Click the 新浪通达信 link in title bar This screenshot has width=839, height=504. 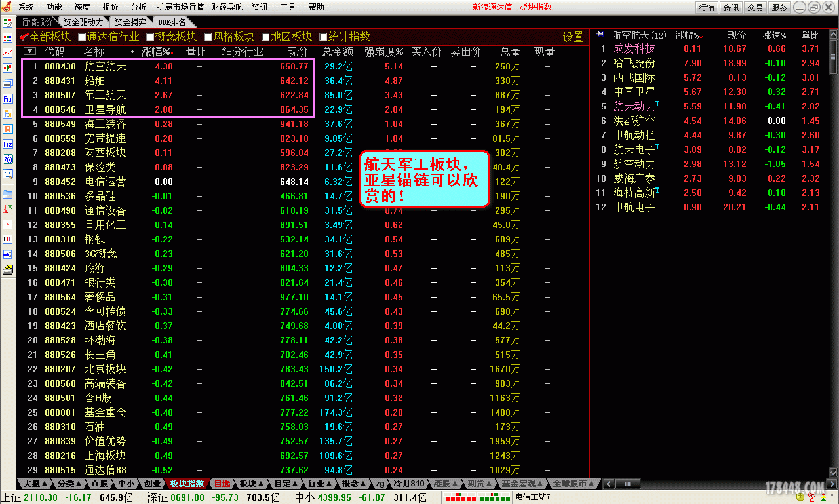point(493,7)
